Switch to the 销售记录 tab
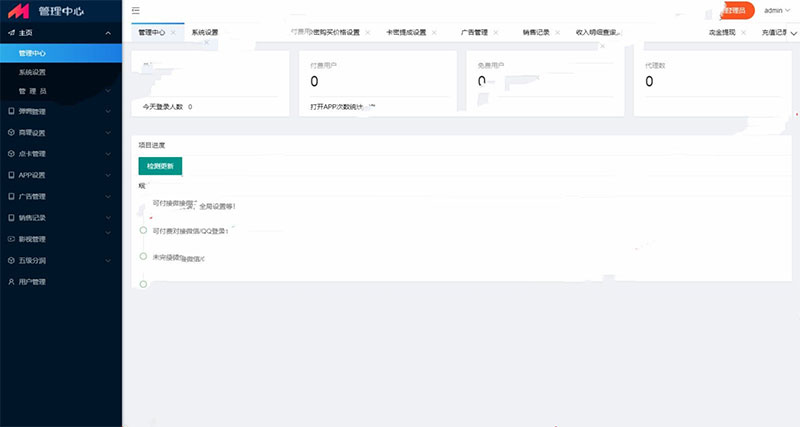 pos(535,33)
